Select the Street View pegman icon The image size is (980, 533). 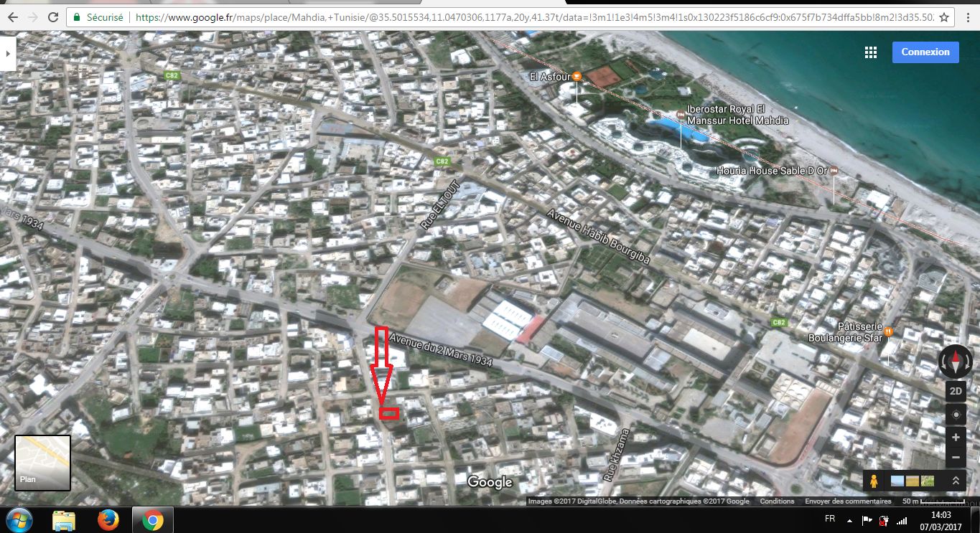tap(874, 481)
